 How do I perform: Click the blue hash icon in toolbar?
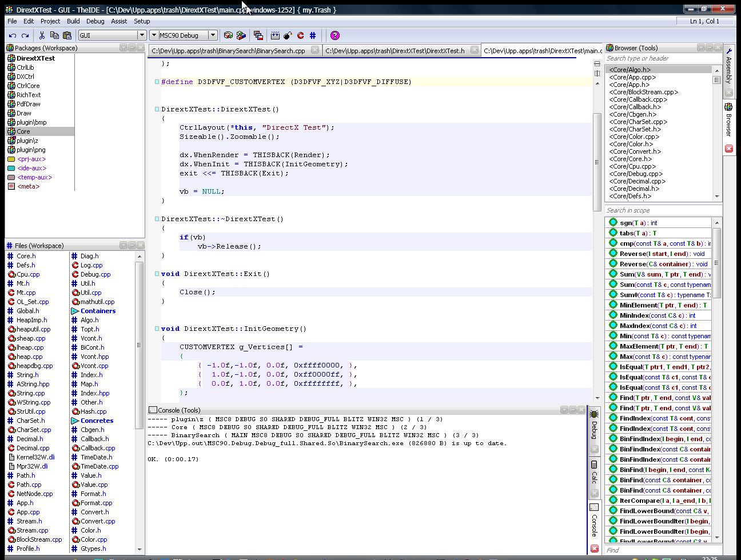pyautogui.click(x=313, y=35)
